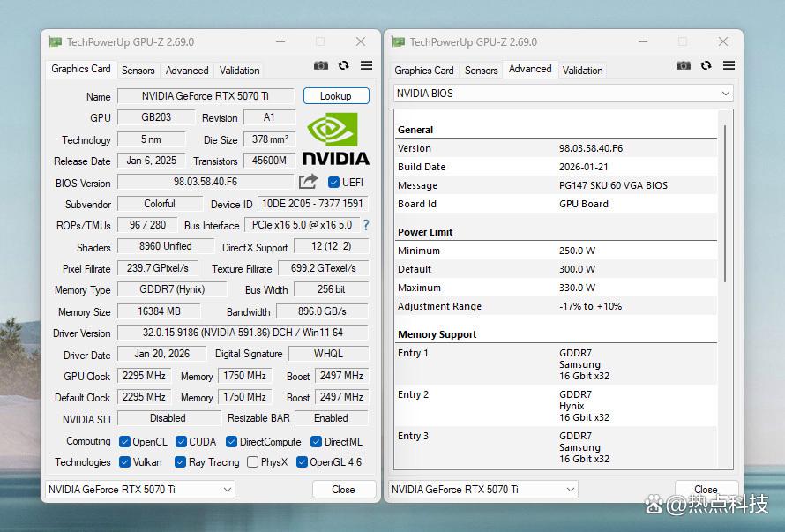The image size is (785, 532).
Task: Click the Resizable BAR Enabled field
Action: pos(332,418)
